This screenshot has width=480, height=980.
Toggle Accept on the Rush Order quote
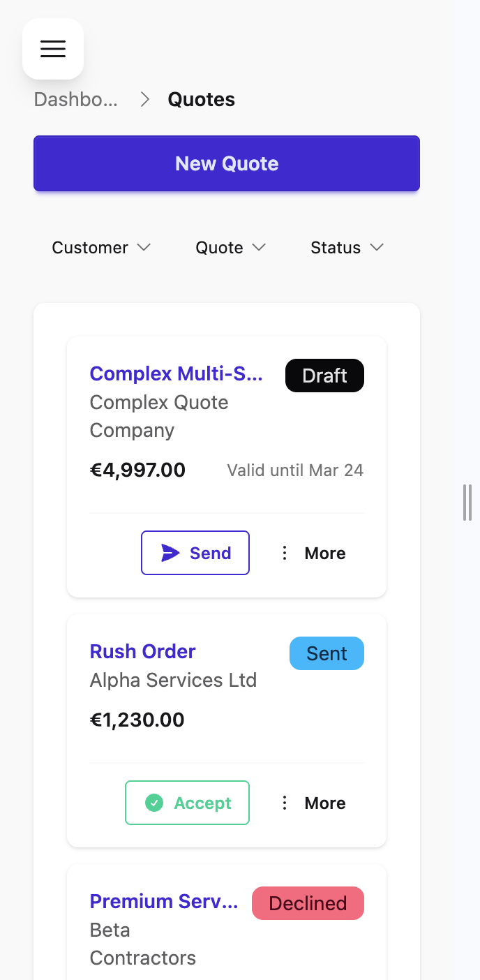[187, 803]
